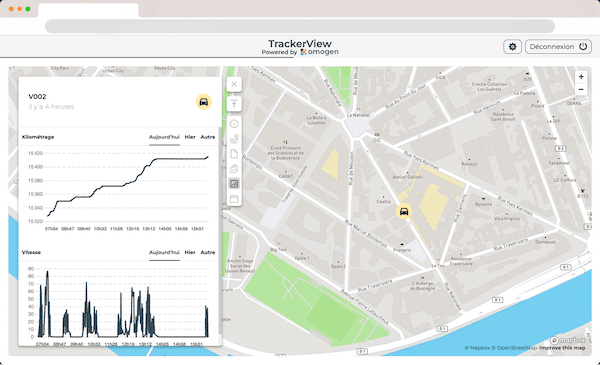Select Autre tab for Kilométrage
Screen dimensions: 600x365
(x=208, y=137)
